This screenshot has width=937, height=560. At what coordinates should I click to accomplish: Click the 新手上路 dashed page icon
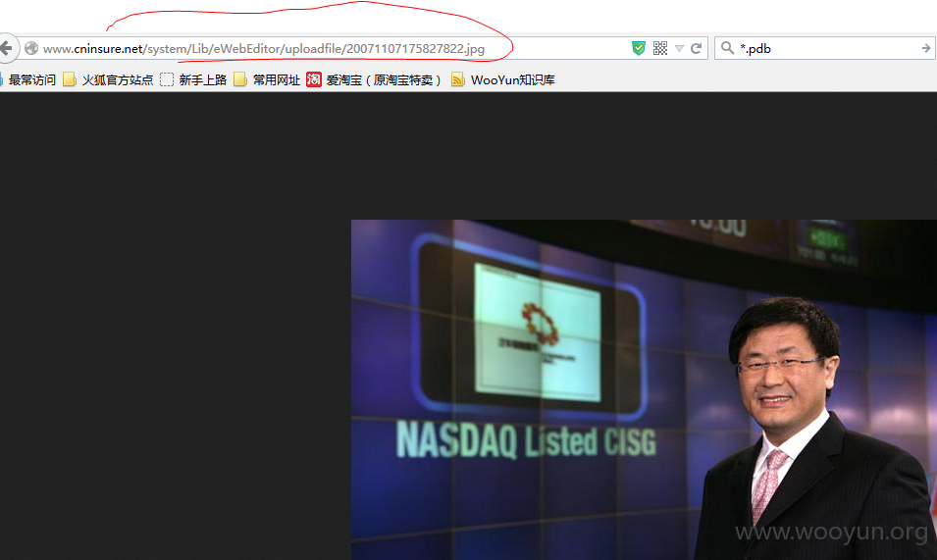click(167, 79)
